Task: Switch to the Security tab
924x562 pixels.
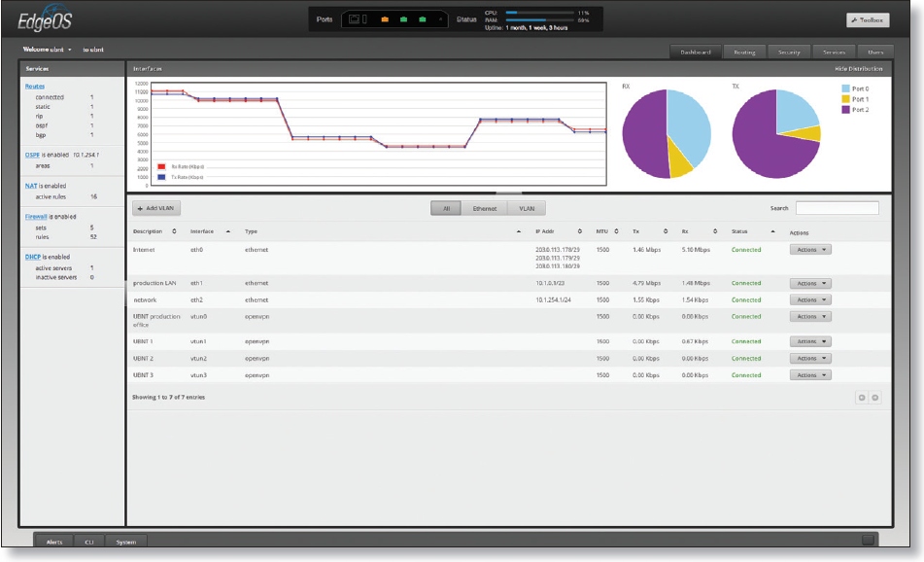Action: (789, 52)
